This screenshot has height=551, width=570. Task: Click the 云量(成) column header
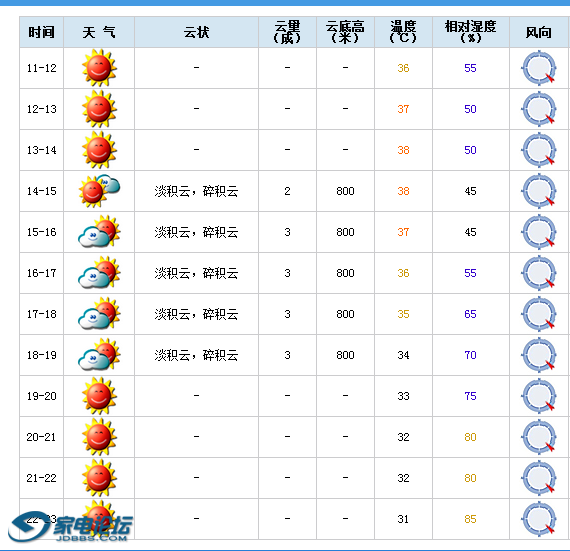click(287, 32)
